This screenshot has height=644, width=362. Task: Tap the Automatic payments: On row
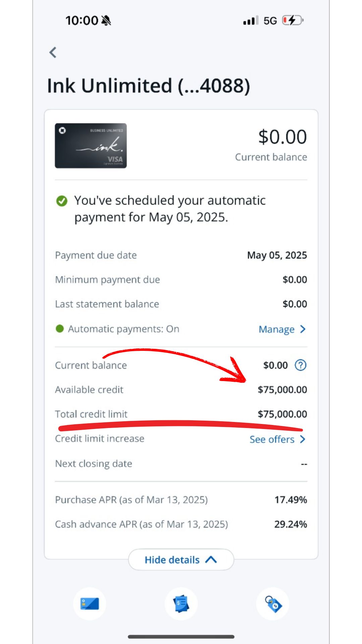tap(181, 329)
